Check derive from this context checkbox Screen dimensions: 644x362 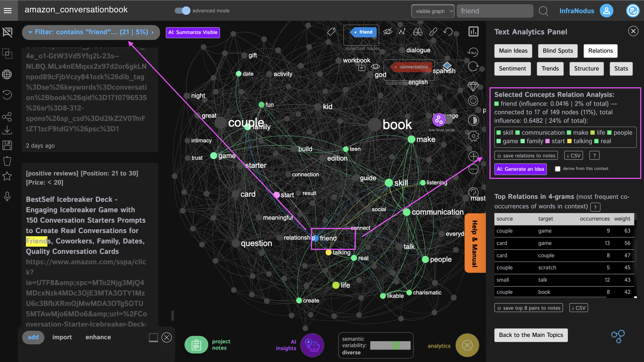(557, 169)
